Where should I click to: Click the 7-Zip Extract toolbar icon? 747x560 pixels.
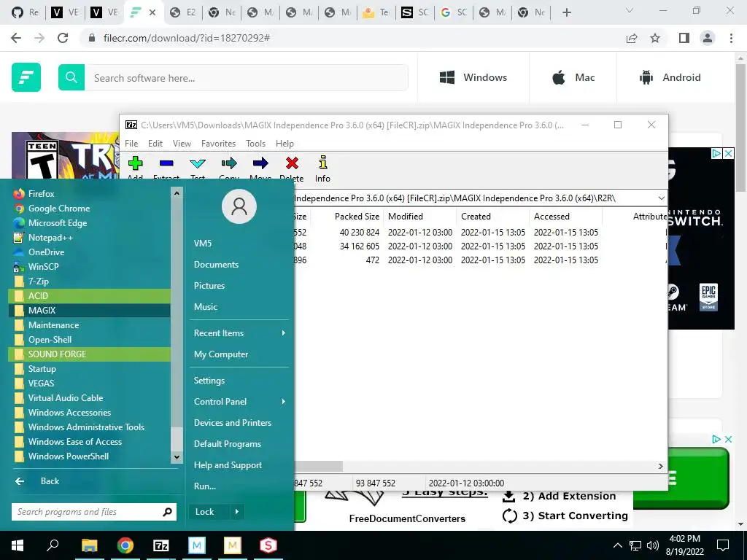coord(166,164)
